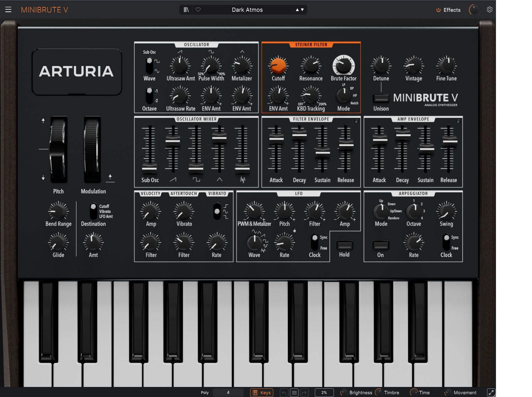Open the preset browser library icon

point(186,10)
